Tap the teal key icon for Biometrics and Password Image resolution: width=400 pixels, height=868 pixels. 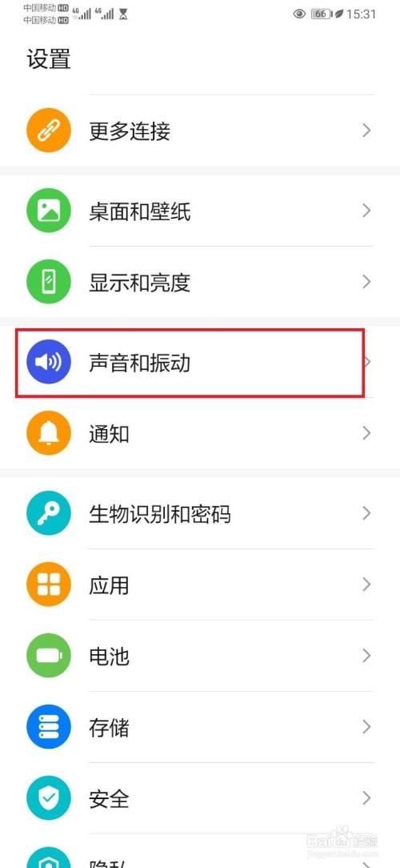coord(49,514)
